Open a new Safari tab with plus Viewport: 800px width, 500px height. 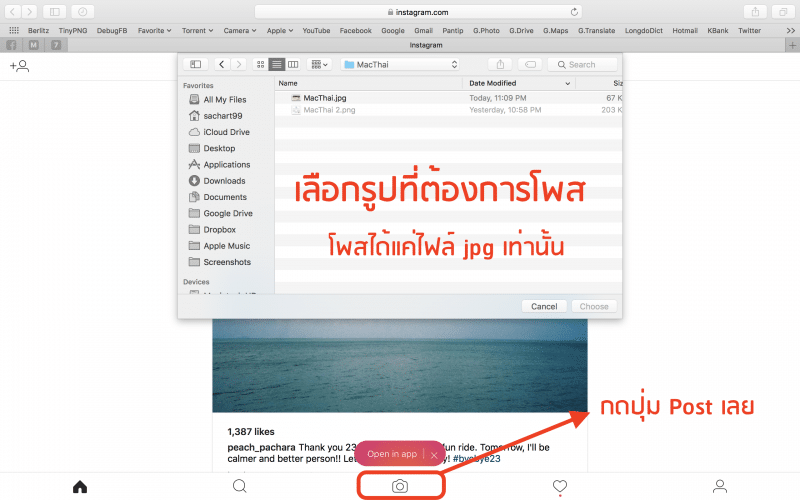792,45
